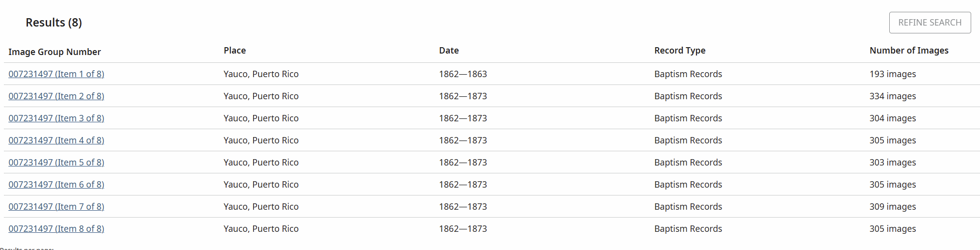Click the 193 images cell

892,74
